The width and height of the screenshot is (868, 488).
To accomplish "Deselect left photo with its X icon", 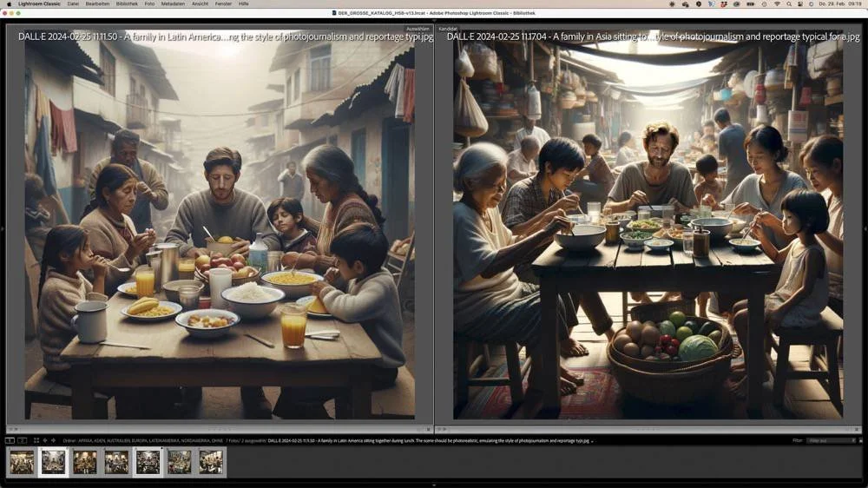I will 428,429.
